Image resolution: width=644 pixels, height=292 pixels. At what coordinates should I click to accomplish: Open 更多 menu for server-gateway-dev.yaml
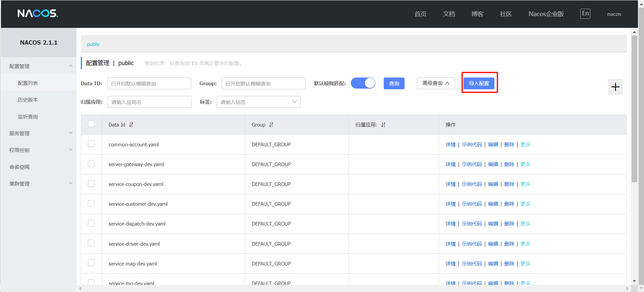point(525,164)
